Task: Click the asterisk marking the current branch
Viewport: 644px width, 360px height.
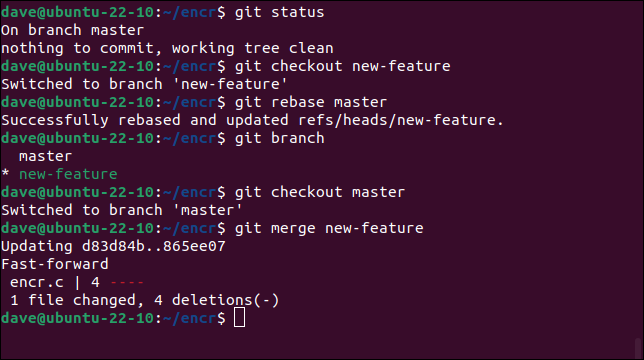Action: point(5,173)
